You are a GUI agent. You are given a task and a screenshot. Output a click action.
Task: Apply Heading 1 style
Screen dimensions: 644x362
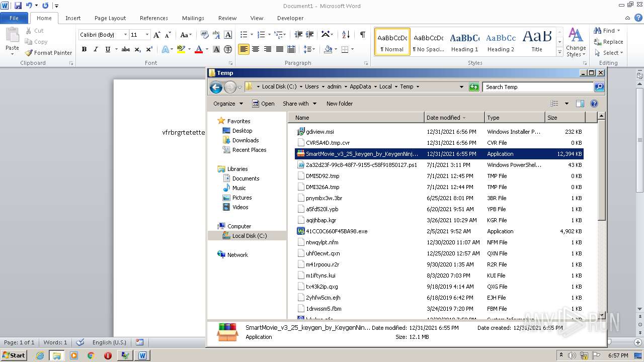coord(464,42)
